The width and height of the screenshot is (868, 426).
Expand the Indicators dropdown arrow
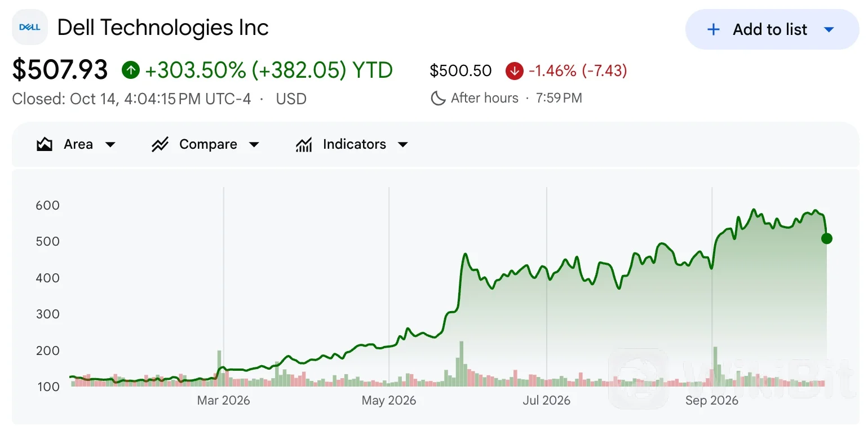[402, 145]
